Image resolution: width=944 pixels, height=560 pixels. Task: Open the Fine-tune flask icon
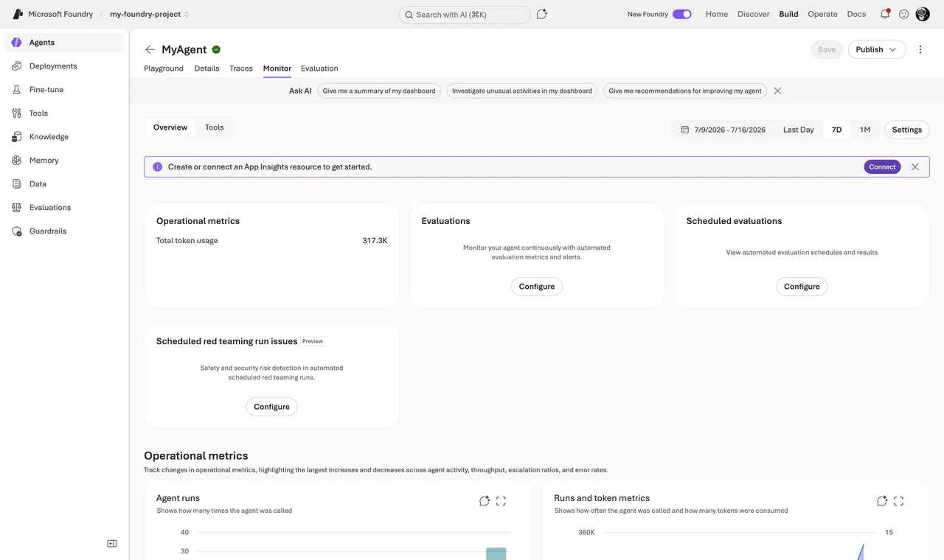[x=16, y=90]
